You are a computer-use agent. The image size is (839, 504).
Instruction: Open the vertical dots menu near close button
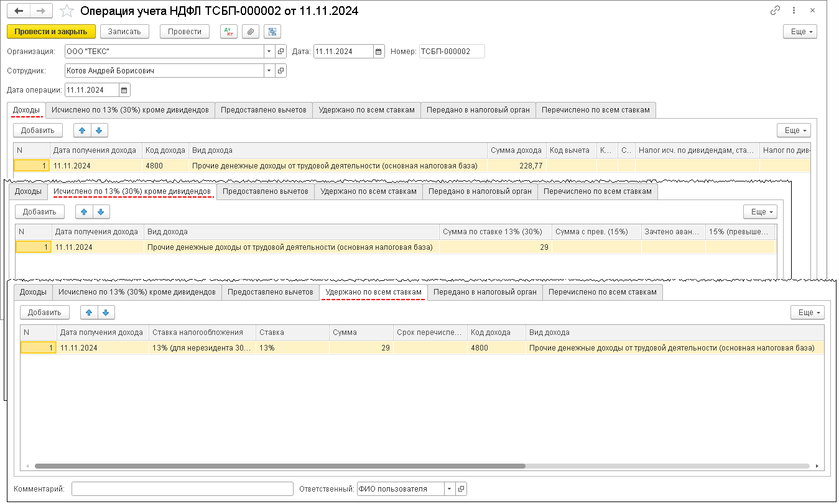click(x=794, y=11)
